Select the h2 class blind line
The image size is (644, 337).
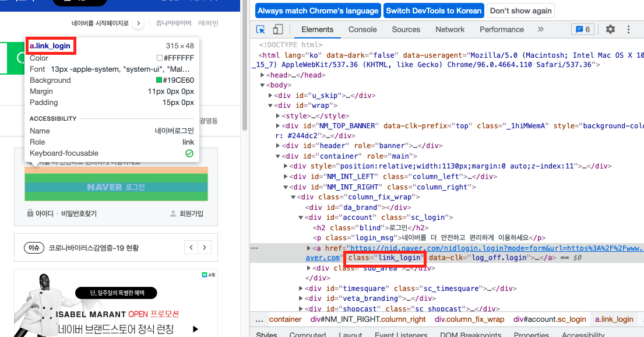pyautogui.click(x=371, y=228)
